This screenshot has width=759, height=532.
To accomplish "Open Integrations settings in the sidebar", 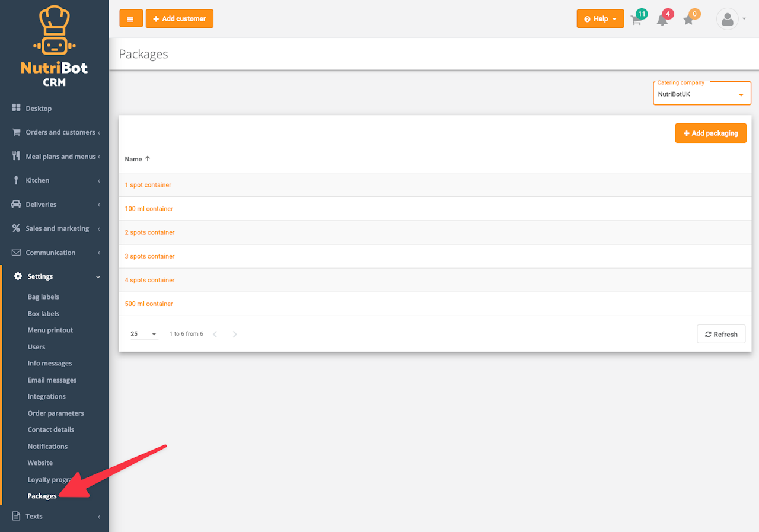I will (46, 396).
